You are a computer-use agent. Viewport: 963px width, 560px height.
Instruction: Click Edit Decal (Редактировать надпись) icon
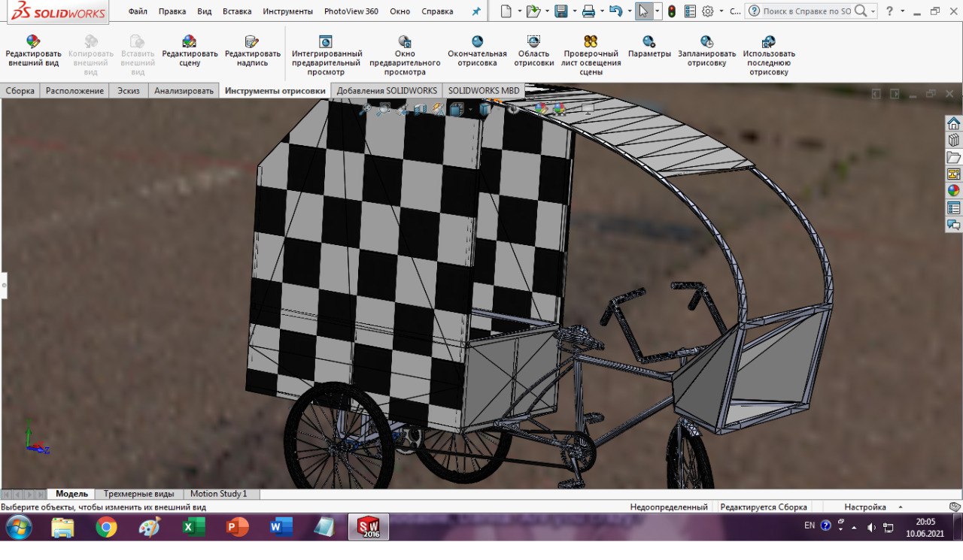click(x=252, y=42)
